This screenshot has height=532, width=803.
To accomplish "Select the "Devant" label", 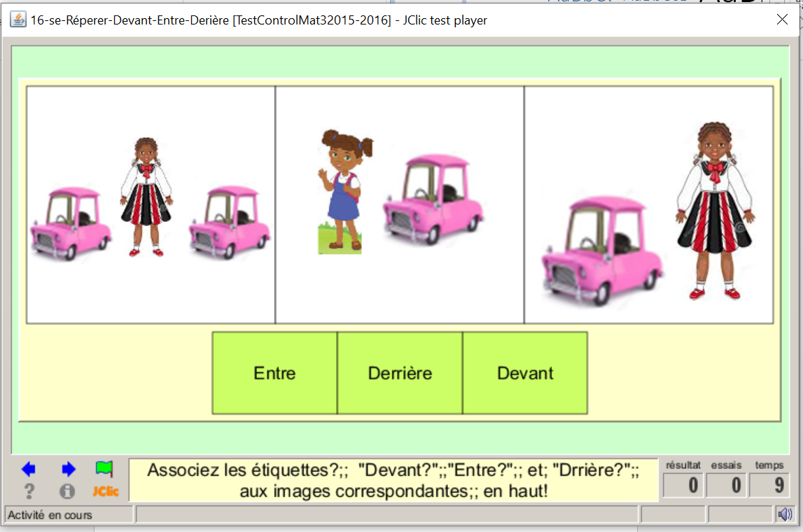I will pyautogui.click(x=525, y=373).
